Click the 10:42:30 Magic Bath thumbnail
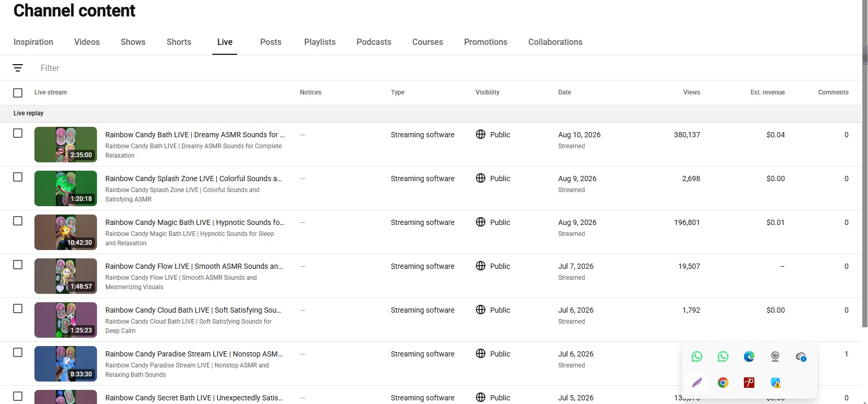This screenshot has width=868, height=404. 66,232
